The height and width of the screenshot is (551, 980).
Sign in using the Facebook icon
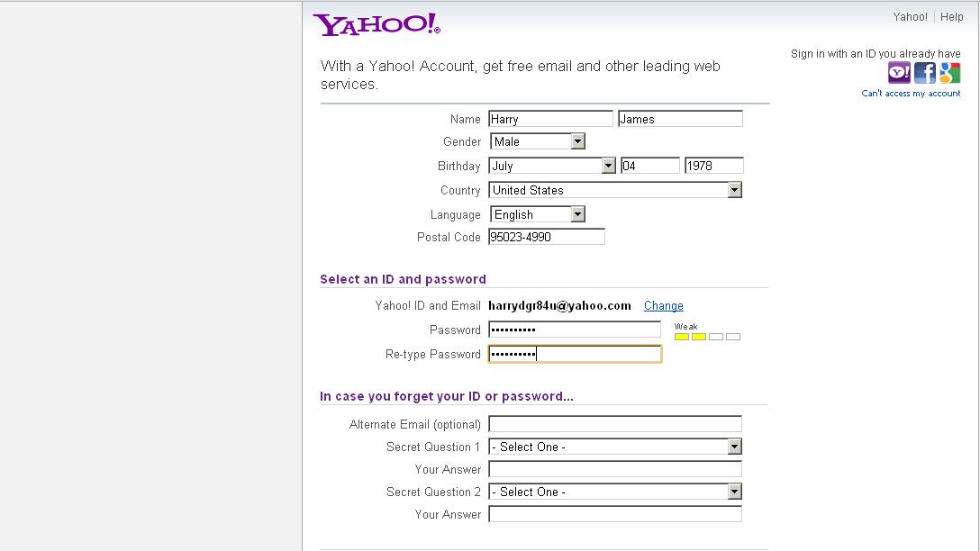pyautogui.click(x=925, y=73)
